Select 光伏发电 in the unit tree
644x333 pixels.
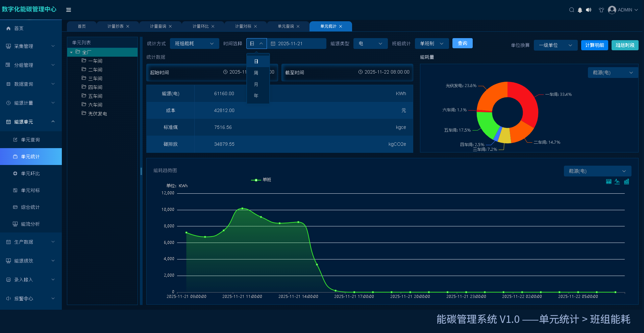pos(98,114)
